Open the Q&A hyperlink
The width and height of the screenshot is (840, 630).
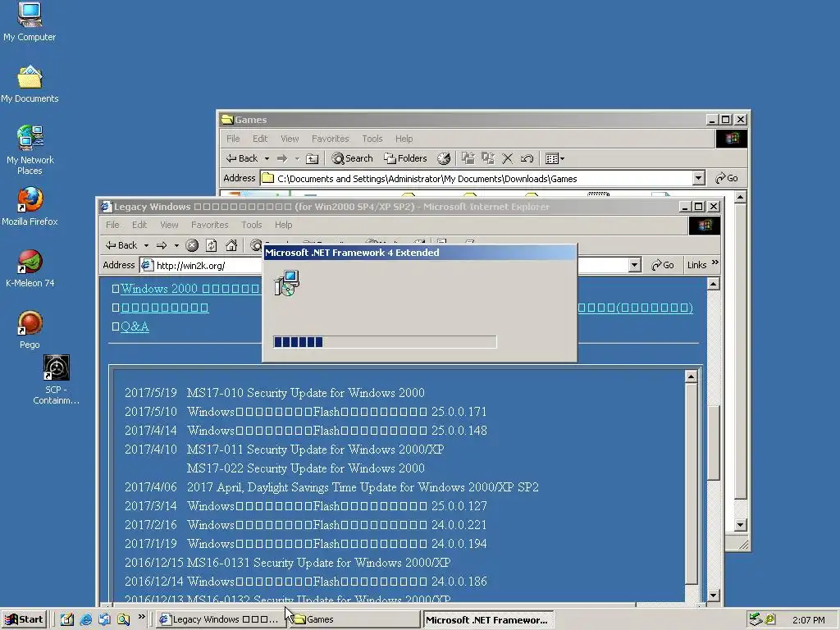(135, 326)
